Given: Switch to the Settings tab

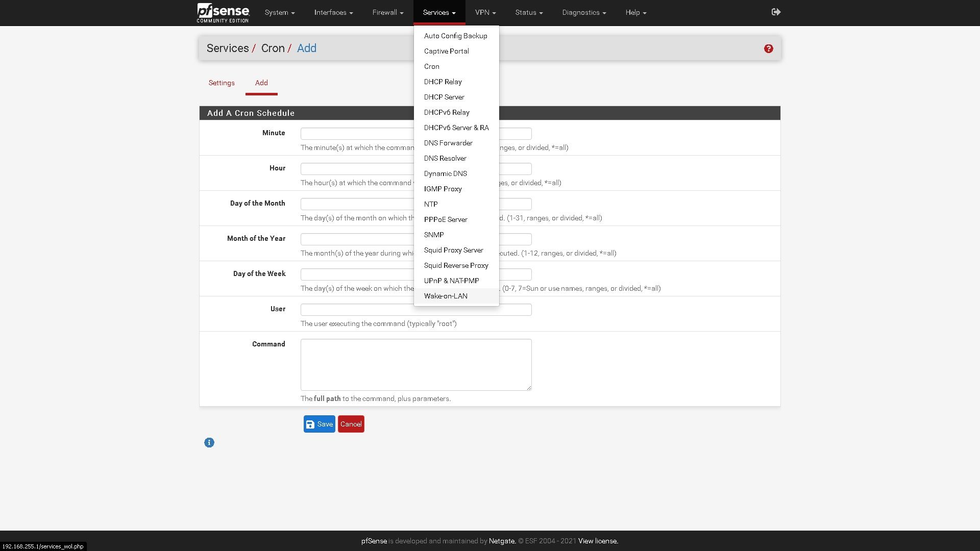Looking at the screenshot, I should click(x=222, y=83).
